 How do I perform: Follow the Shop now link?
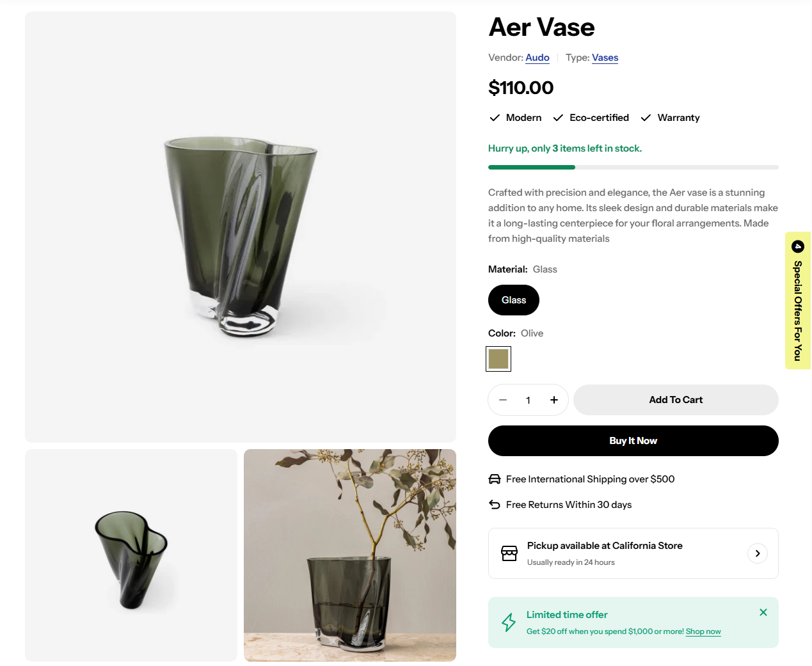(x=703, y=631)
